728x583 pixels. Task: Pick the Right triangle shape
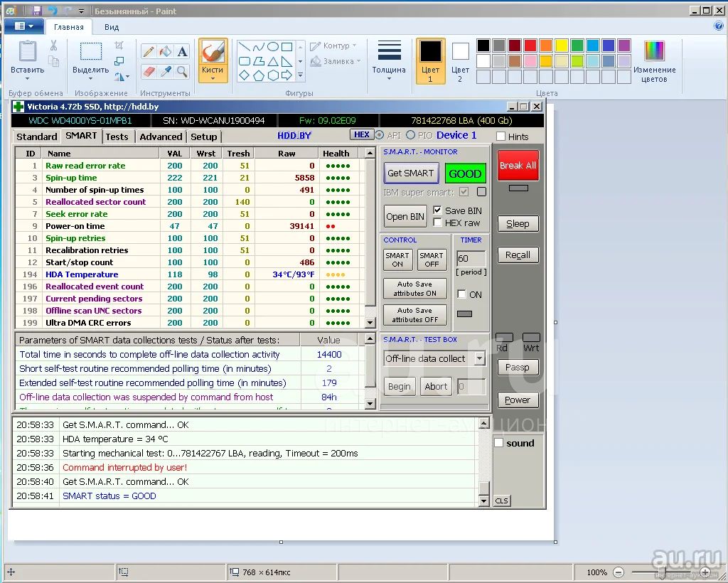tap(287, 61)
